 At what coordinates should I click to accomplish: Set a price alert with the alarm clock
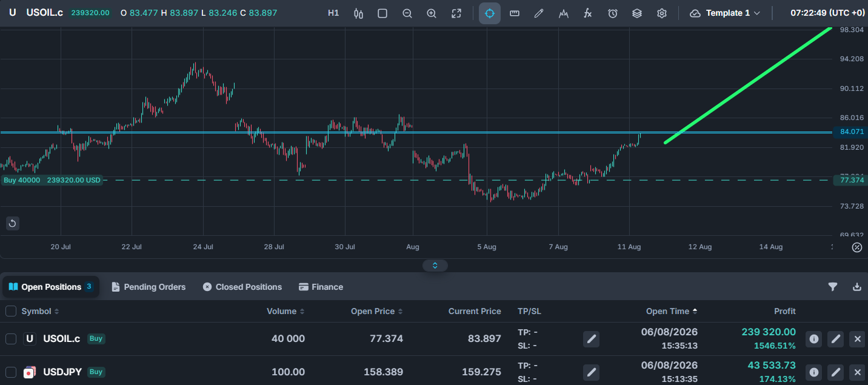click(x=613, y=13)
